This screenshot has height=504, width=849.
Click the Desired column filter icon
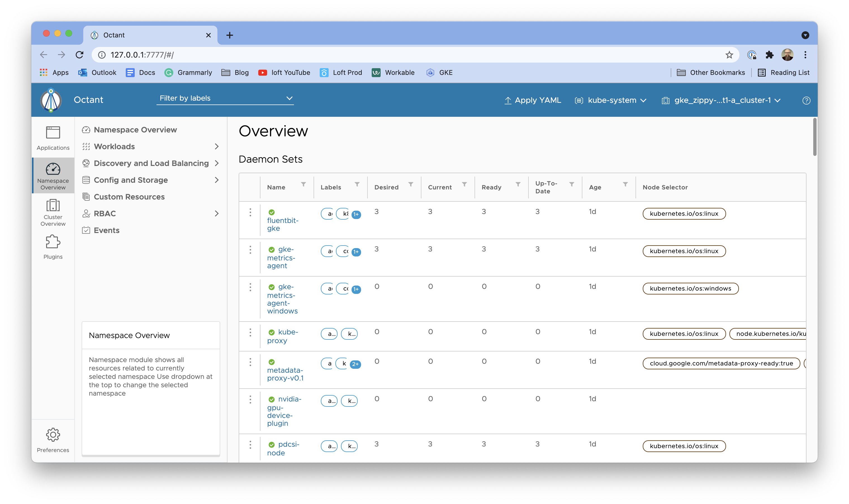(411, 184)
